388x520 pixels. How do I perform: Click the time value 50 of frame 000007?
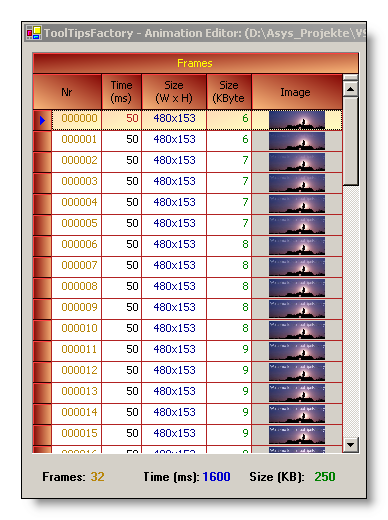coord(132,265)
